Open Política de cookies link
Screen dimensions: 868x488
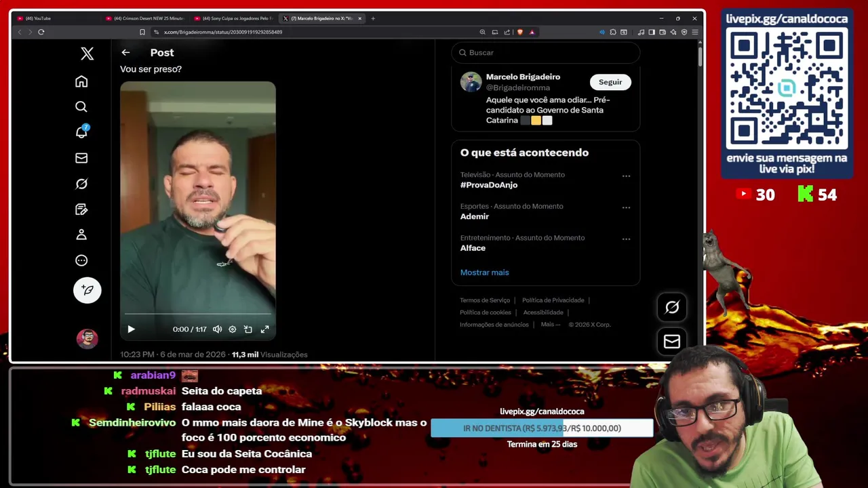click(486, 312)
